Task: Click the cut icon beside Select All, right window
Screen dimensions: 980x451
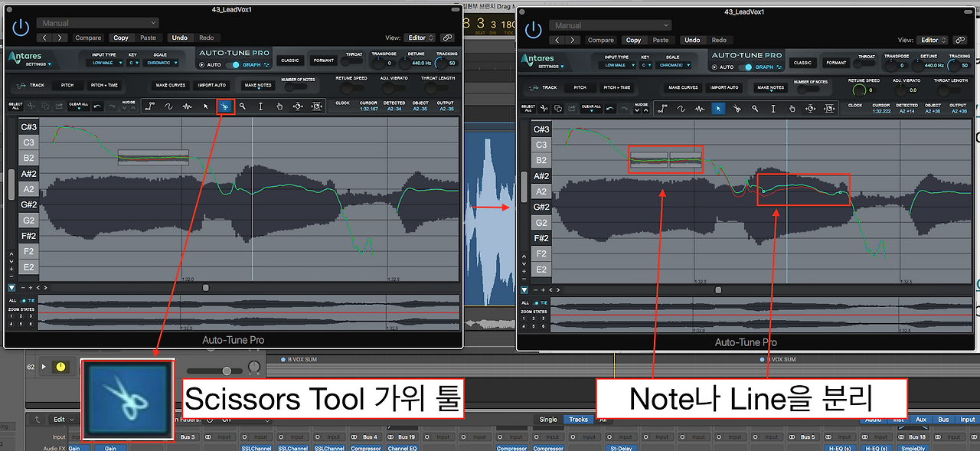Action: point(545,109)
